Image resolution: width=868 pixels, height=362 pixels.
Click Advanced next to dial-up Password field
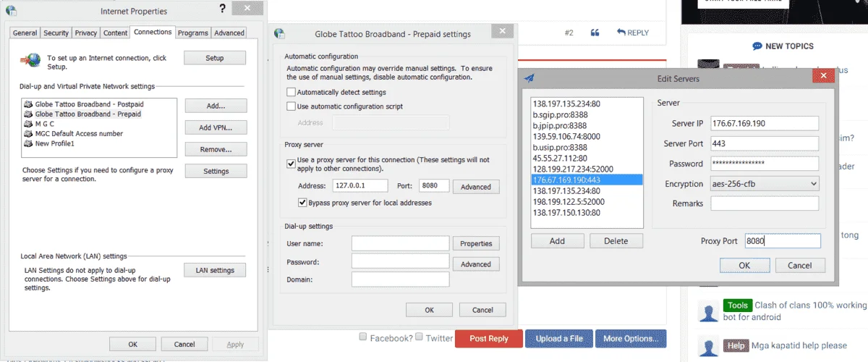[x=476, y=264]
